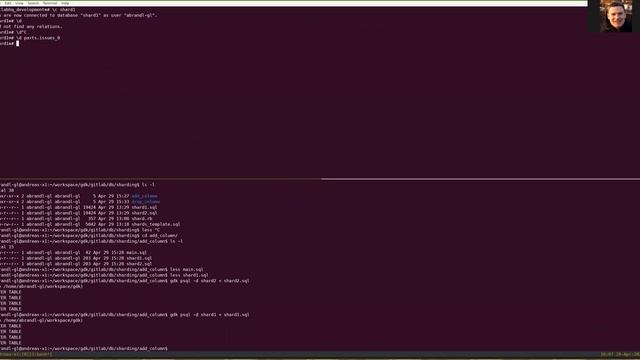The height and width of the screenshot is (360, 640).
Task: Click shard2.sql in the first listing
Action: pos(144,213)
